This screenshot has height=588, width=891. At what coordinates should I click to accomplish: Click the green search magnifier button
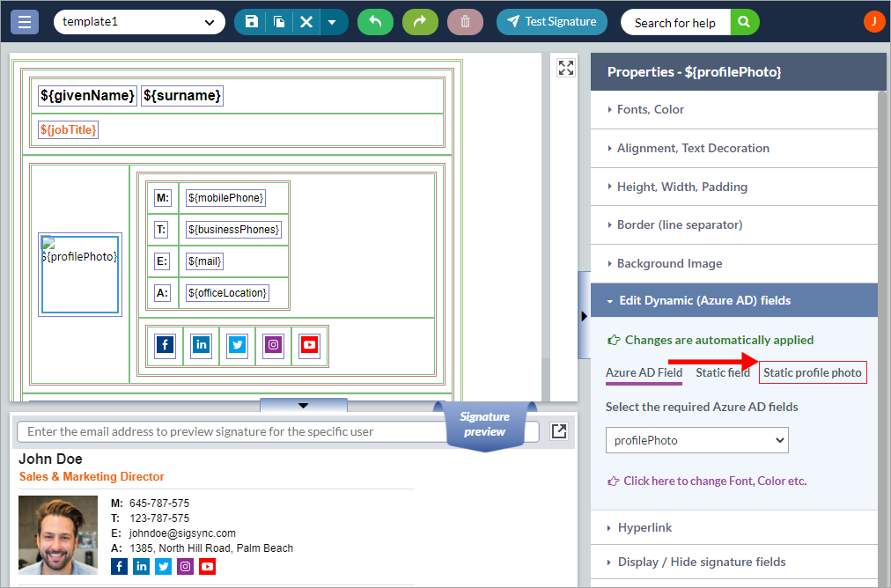(x=745, y=22)
